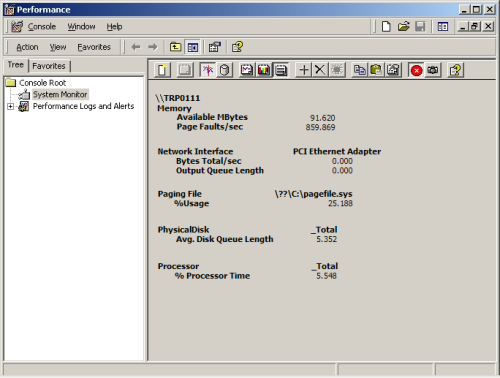Switch to the Tree tab
This screenshot has height=378, width=500.
(16, 65)
